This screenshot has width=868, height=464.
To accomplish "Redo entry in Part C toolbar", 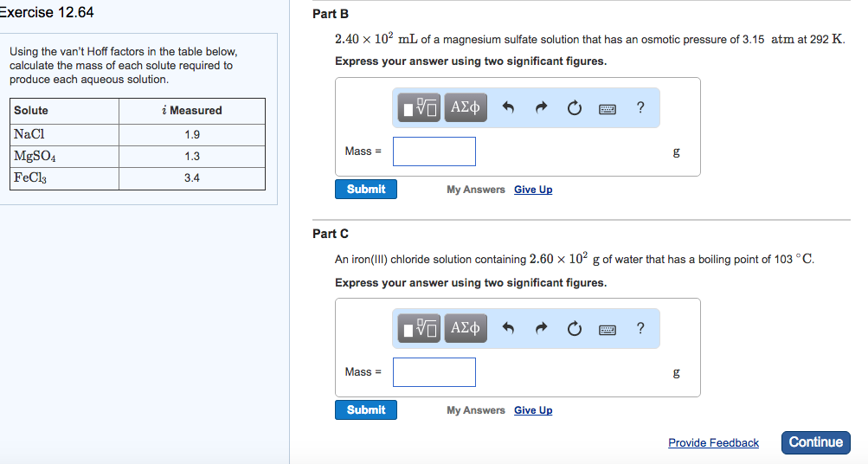I will click(x=542, y=329).
